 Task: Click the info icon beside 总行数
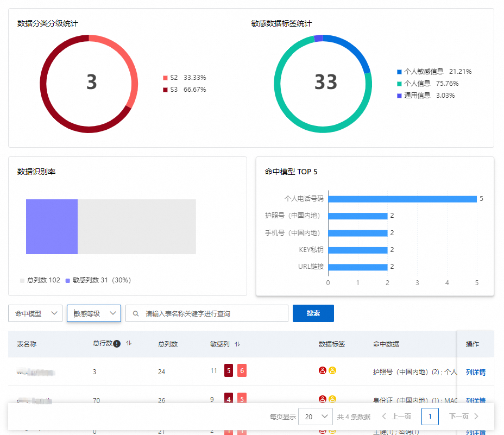117,344
